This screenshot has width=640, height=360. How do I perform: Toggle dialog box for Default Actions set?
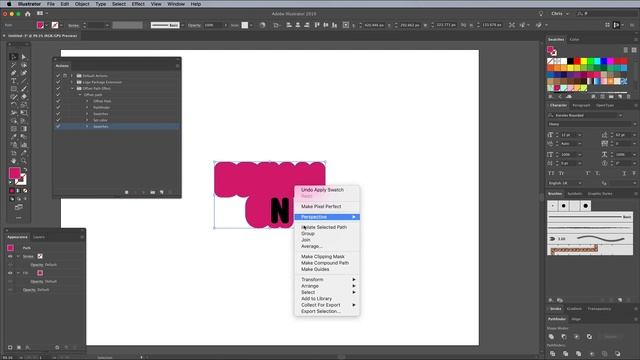pyautogui.click(x=65, y=76)
